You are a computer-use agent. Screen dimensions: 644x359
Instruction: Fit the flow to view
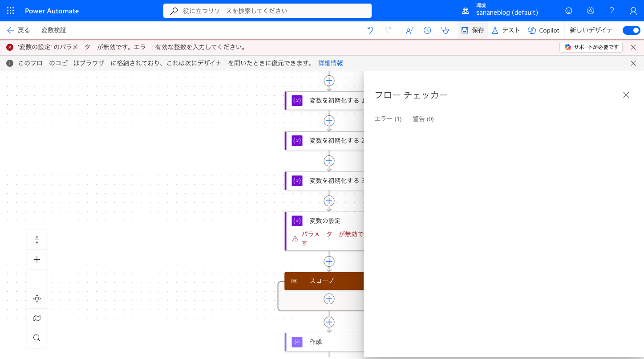click(x=37, y=299)
